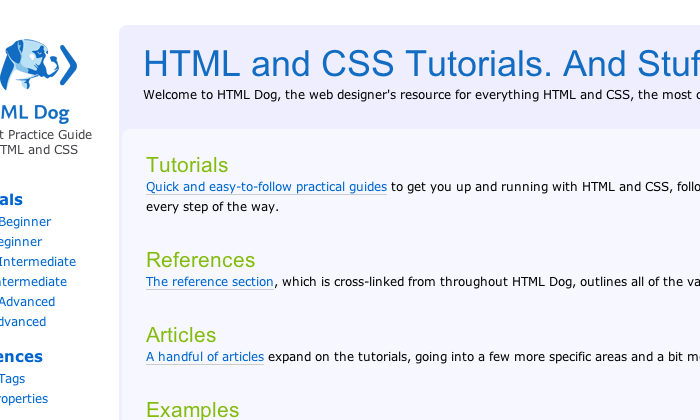
Task: Open the sidebar link ending in 'eginner'
Action: click(x=21, y=242)
